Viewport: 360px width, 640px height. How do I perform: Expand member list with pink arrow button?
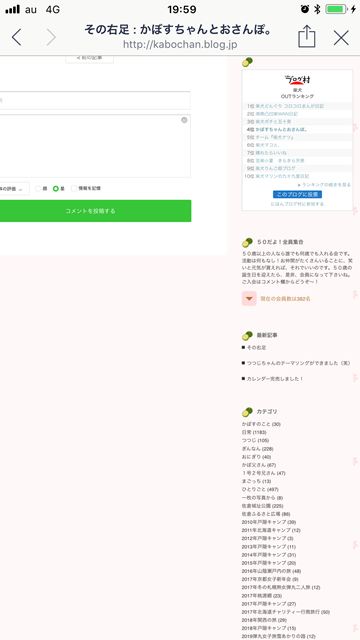pyautogui.click(x=249, y=298)
